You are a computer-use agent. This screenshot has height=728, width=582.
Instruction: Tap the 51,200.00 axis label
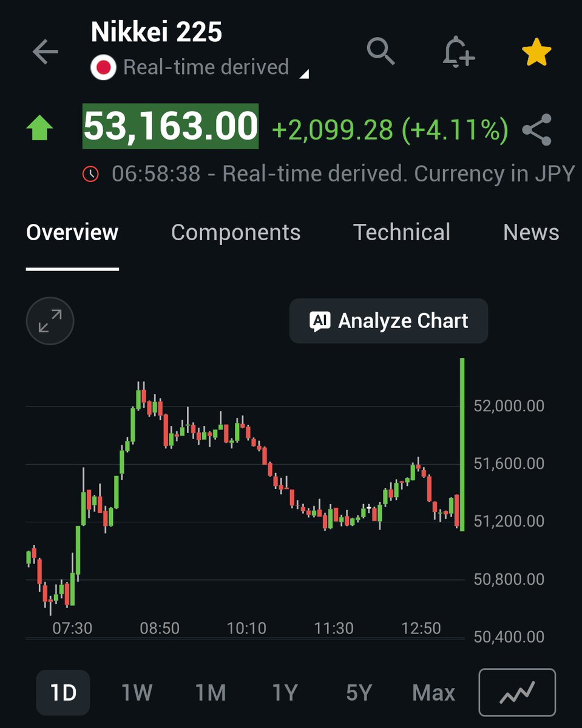509,521
